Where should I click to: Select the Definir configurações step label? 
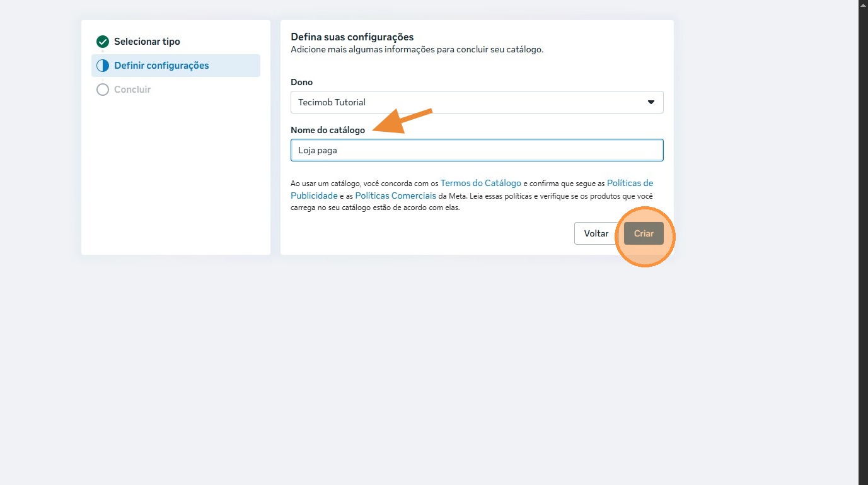(161, 66)
